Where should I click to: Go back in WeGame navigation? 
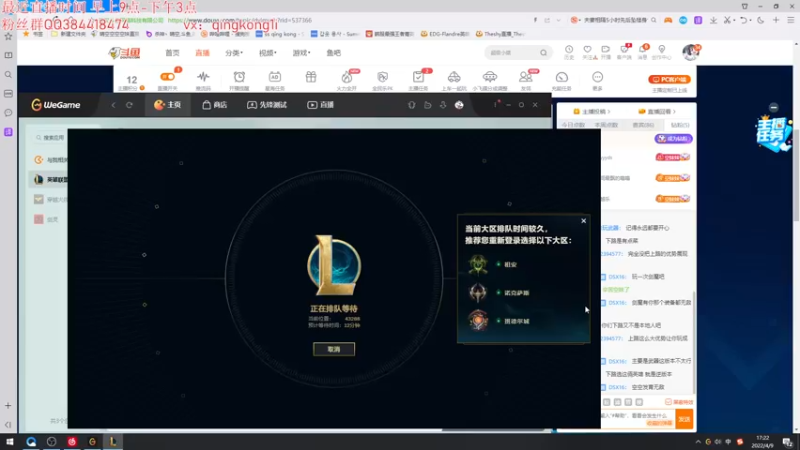(x=113, y=105)
